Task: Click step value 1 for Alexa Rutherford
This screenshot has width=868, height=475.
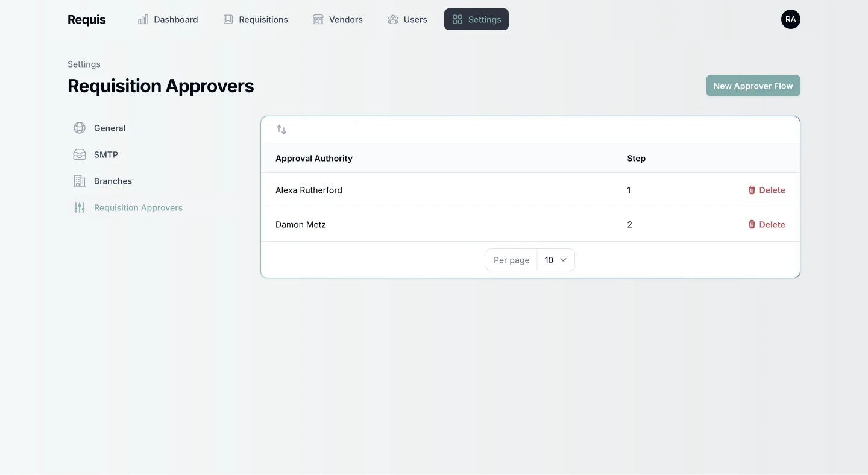Action: tap(629, 190)
